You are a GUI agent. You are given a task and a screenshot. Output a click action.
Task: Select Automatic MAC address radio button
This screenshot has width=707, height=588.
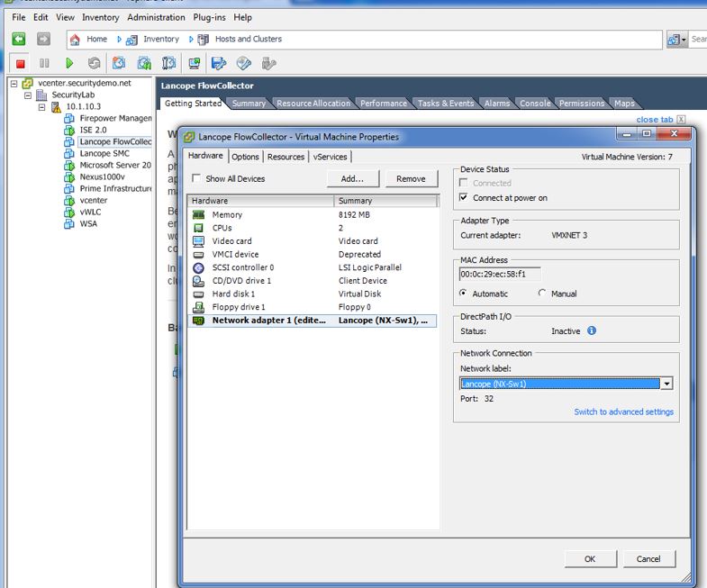463,293
